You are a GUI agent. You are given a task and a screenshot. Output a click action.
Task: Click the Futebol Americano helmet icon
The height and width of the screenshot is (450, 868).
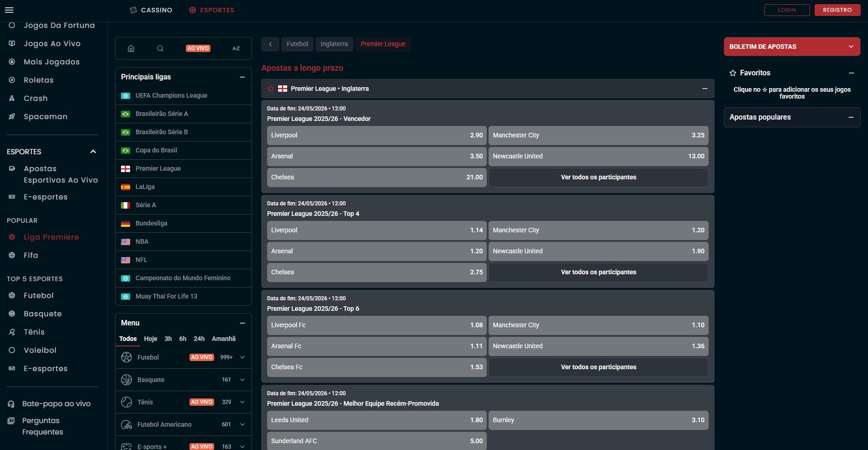coord(126,424)
